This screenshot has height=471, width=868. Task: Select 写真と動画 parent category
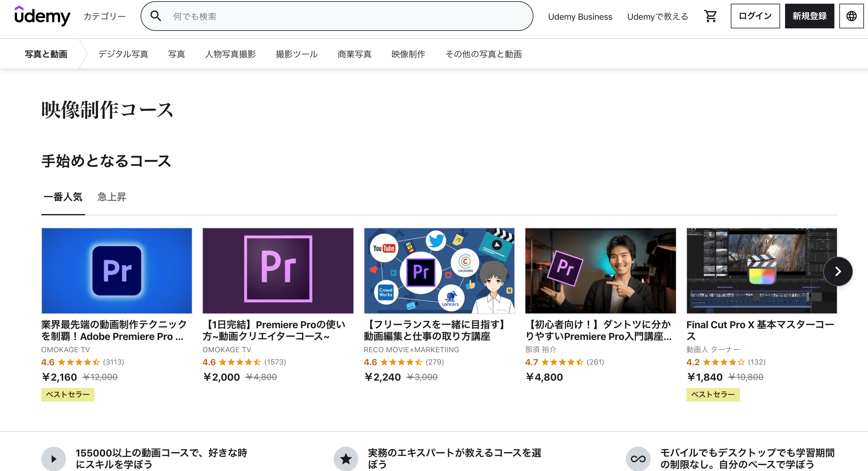pos(46,54)
